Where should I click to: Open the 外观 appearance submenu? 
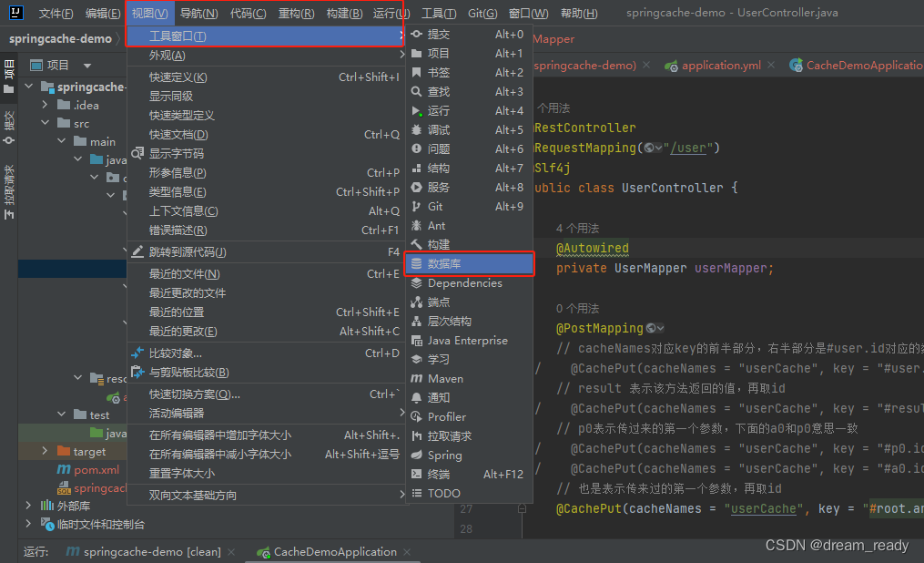point(266,56)
